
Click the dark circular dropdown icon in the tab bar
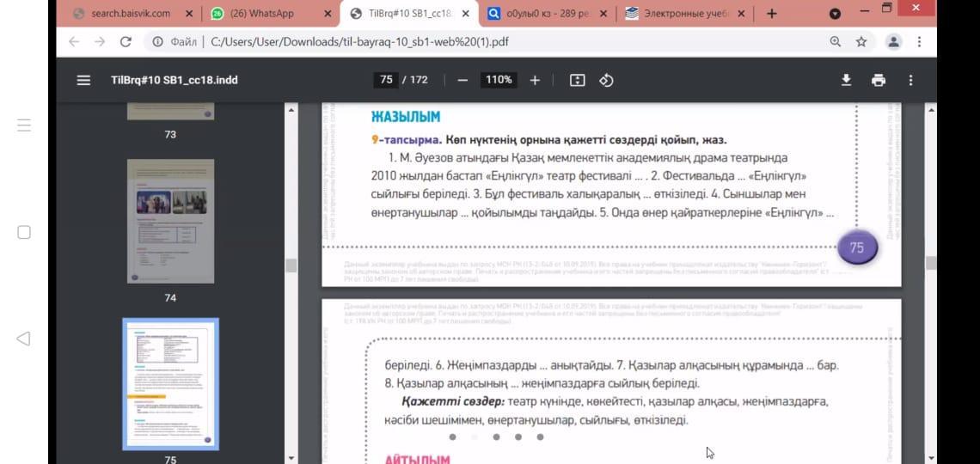point(835,14)
